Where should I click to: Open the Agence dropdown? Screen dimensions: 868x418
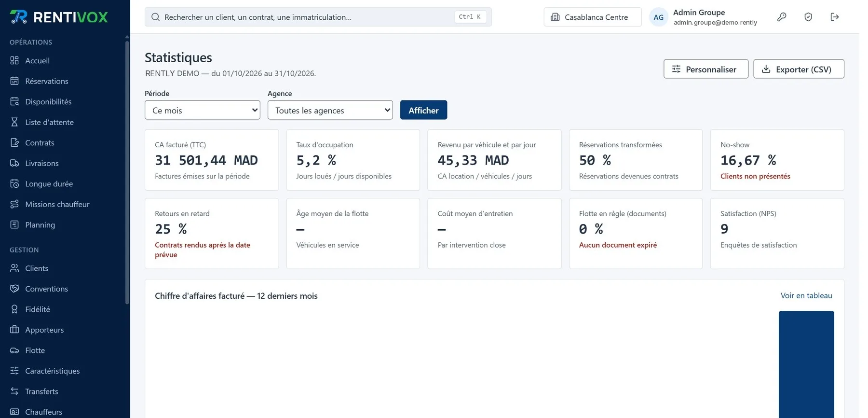(x=330, y=110)
